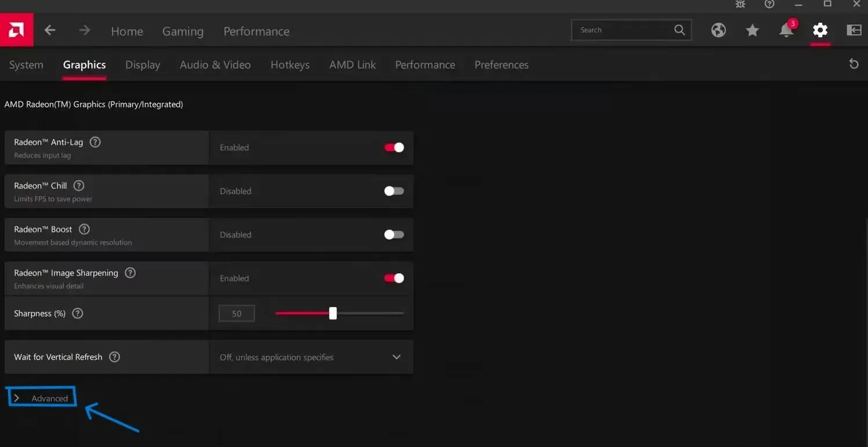Click the sidebar panel toggle icon
The image size is (868, 447).
click(x=854, y=30)
